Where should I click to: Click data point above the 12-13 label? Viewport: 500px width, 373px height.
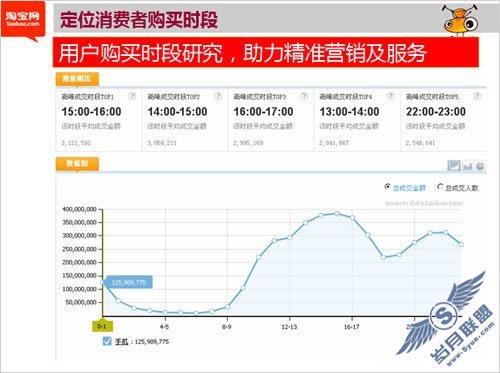[290, 238]
